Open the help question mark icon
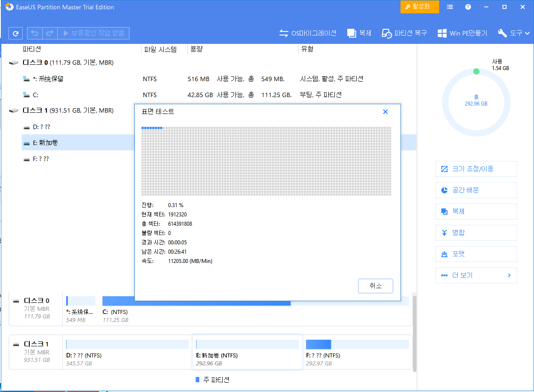 point(467,7)
